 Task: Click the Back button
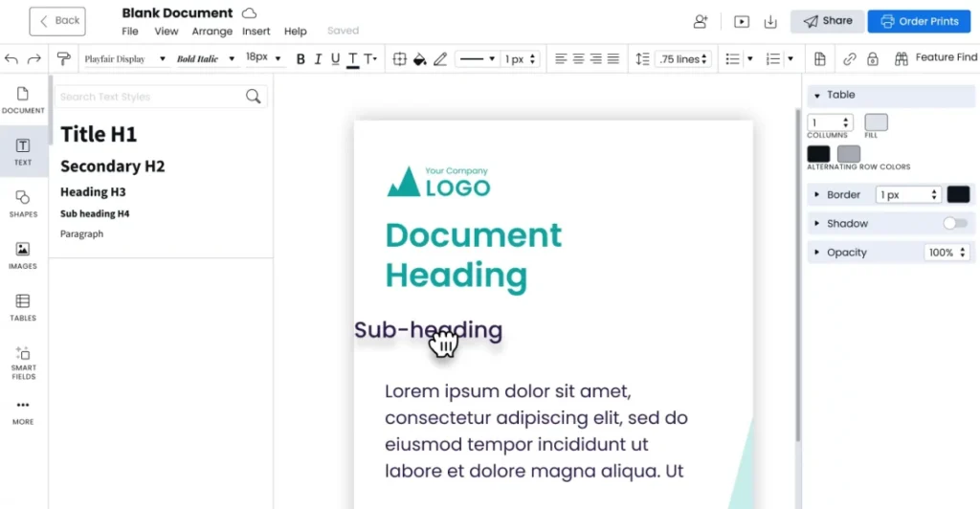[x=57, y=21]
